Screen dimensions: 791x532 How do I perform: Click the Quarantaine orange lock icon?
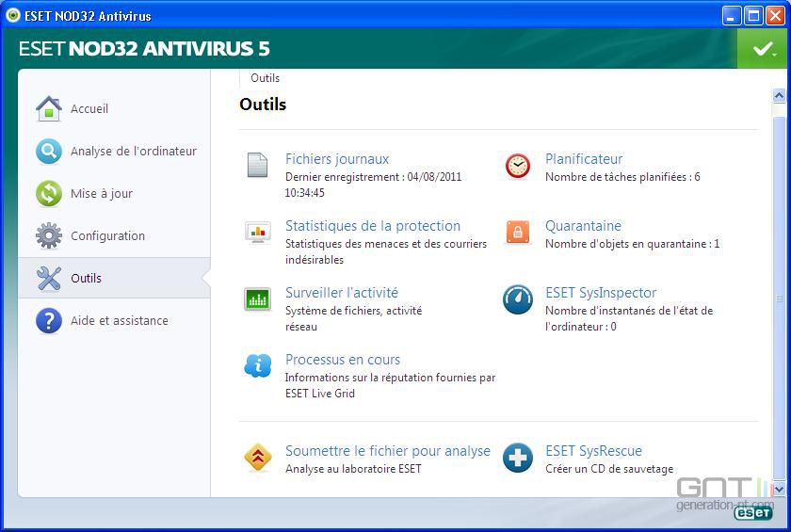click(x=518, y=233)
